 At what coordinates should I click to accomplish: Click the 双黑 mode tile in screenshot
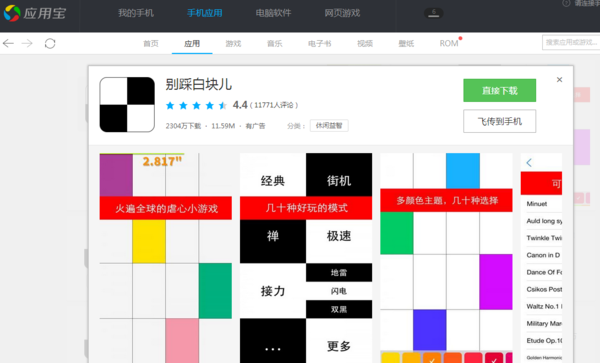(339, 309)
